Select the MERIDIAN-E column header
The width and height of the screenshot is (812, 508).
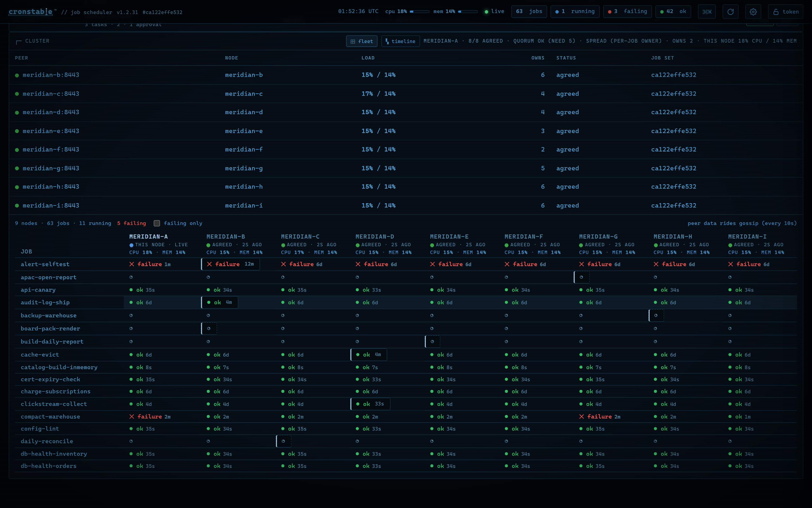[449, 237]
